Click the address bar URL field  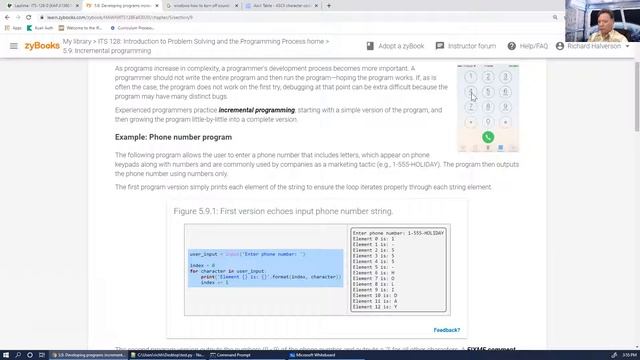pos(294,18)
